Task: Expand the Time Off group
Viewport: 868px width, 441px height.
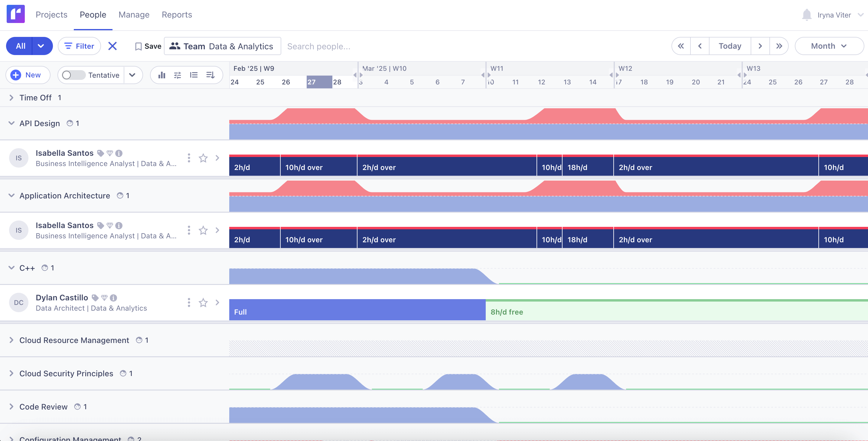Action: pos(11,98)
